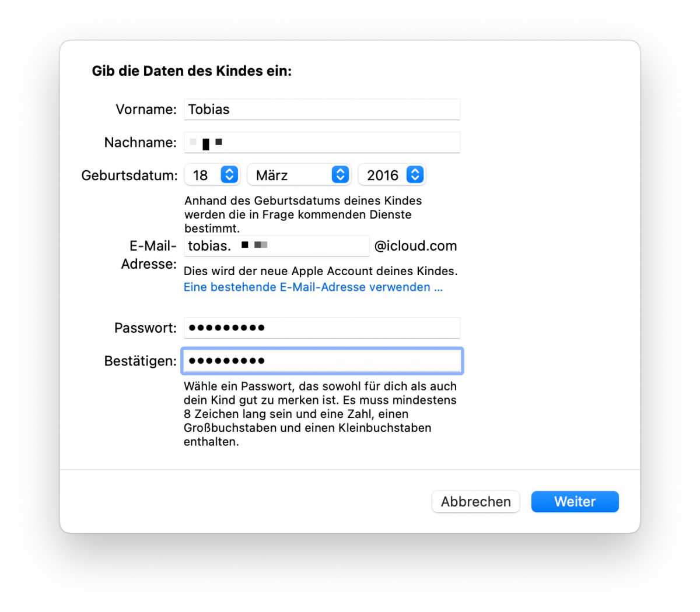The width and height of the screenshot is (700, 612).
Task: Click text 'Dies wird der neue Apple Account deines Kindes.'
Action: coord(321,271)
